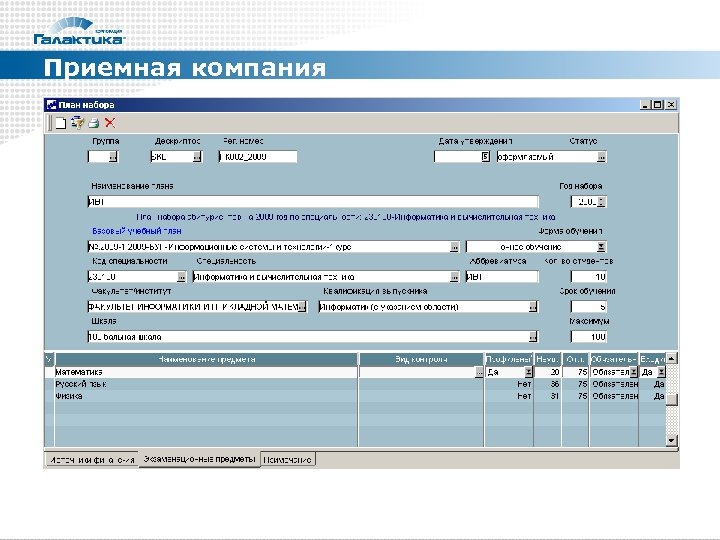Click the Аббревиатура input field
The height and width of the screenshot is (540, 720).
click(502, 277)
